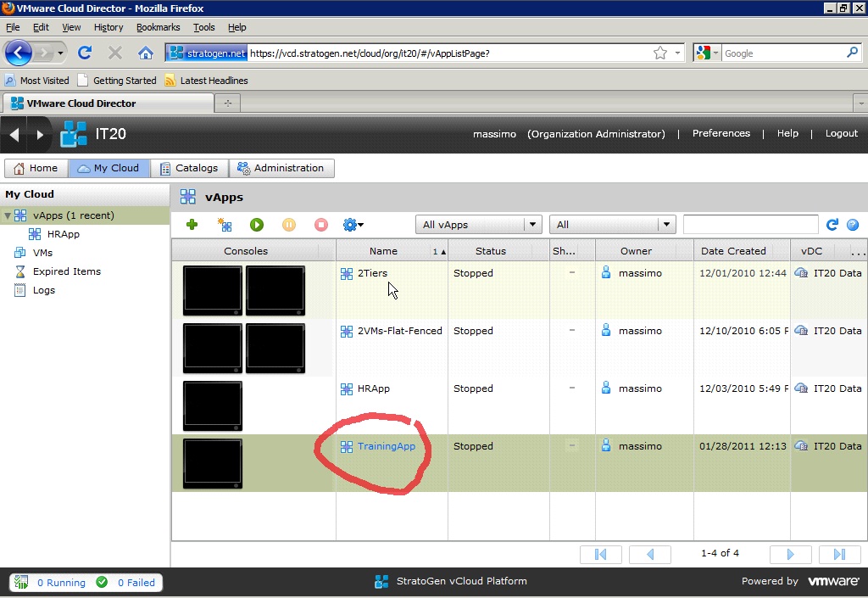This screenshot has height=598, width=868.
Task: Click the Google search box
Action: [x=783, y=53]
